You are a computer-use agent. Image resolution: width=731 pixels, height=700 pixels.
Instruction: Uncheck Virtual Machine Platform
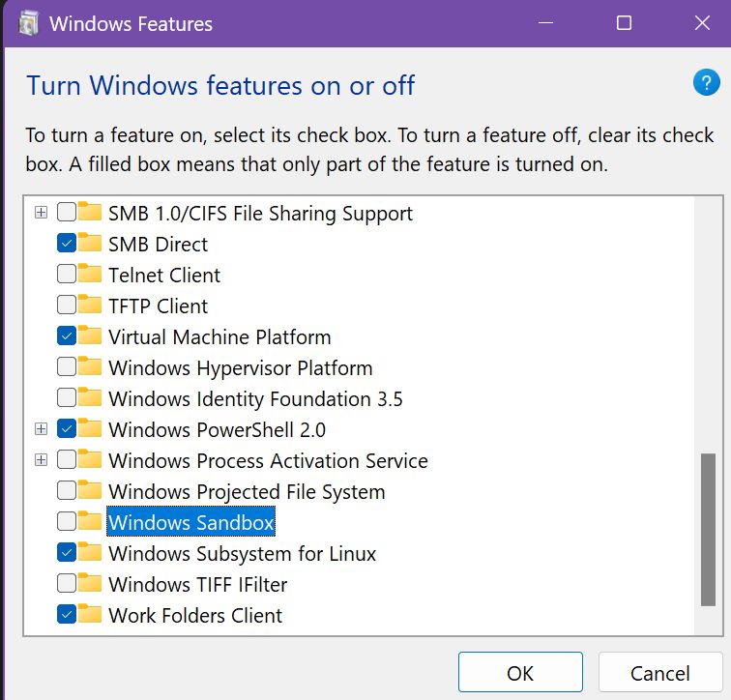click(x=67, y=336)
